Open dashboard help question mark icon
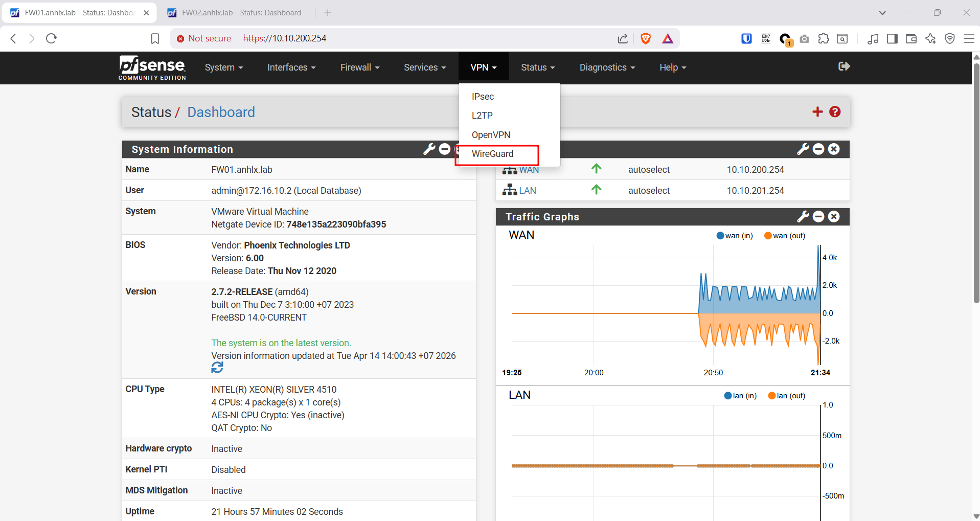 click(x=835, y=112)
